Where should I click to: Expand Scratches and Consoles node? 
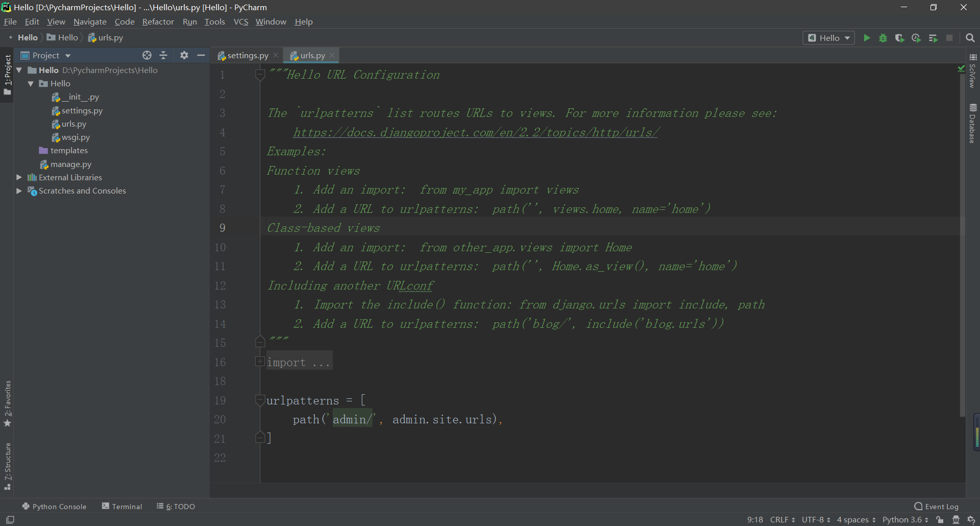tap(19, 190)
